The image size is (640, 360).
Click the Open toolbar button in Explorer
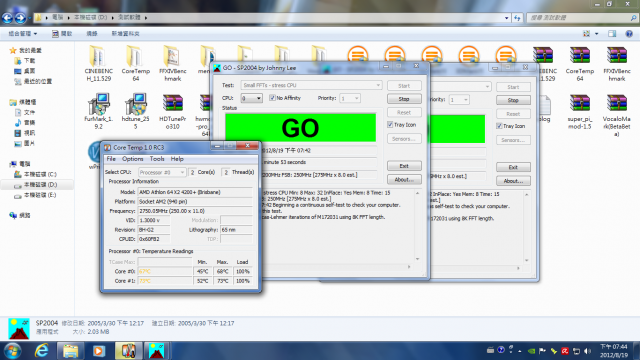click(62, 34)
